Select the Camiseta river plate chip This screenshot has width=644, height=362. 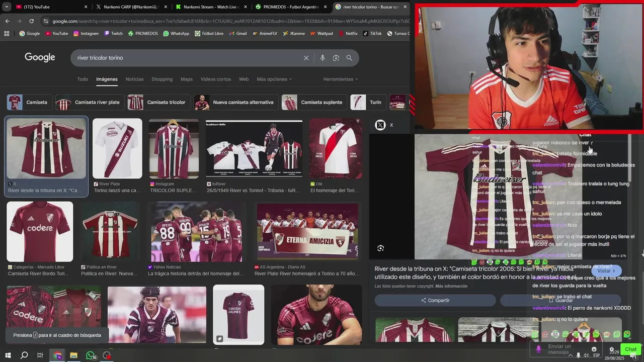[x=90, y=102]
